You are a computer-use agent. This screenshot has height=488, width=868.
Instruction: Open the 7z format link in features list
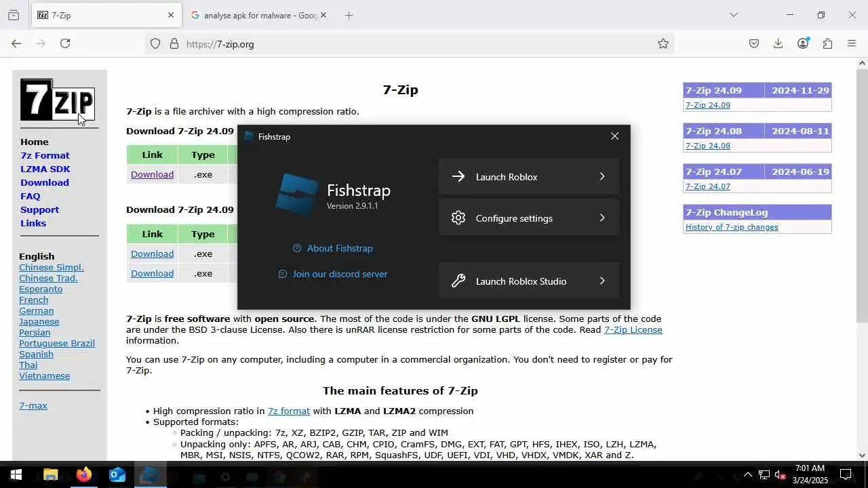[289, 411]
